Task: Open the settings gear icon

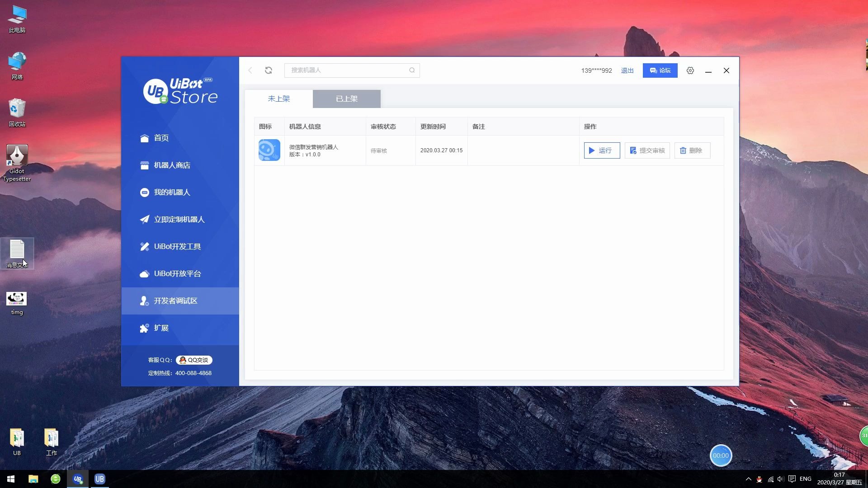Action: tap(690, 70)
